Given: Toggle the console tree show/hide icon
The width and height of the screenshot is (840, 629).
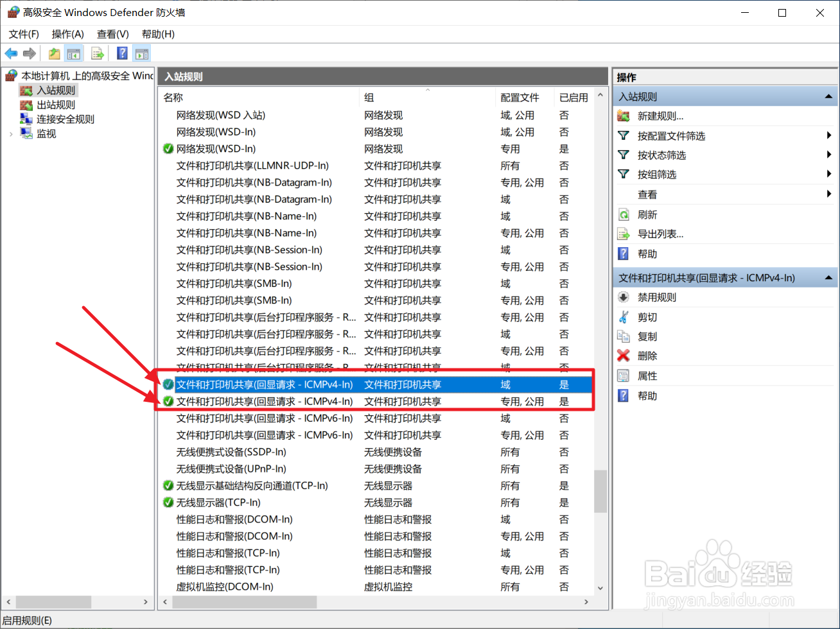Looking at the screenshot, I should (74, 53).
